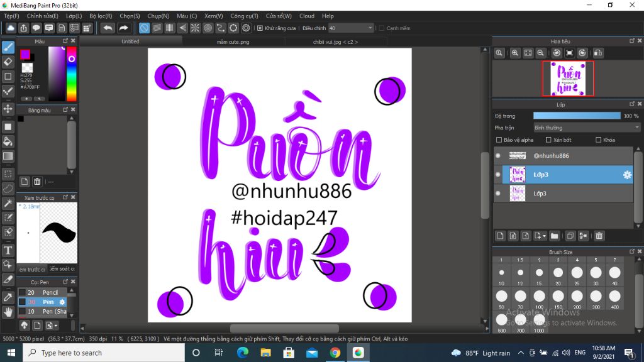
Task: Pick brush size 100
Action: [539, 299]
